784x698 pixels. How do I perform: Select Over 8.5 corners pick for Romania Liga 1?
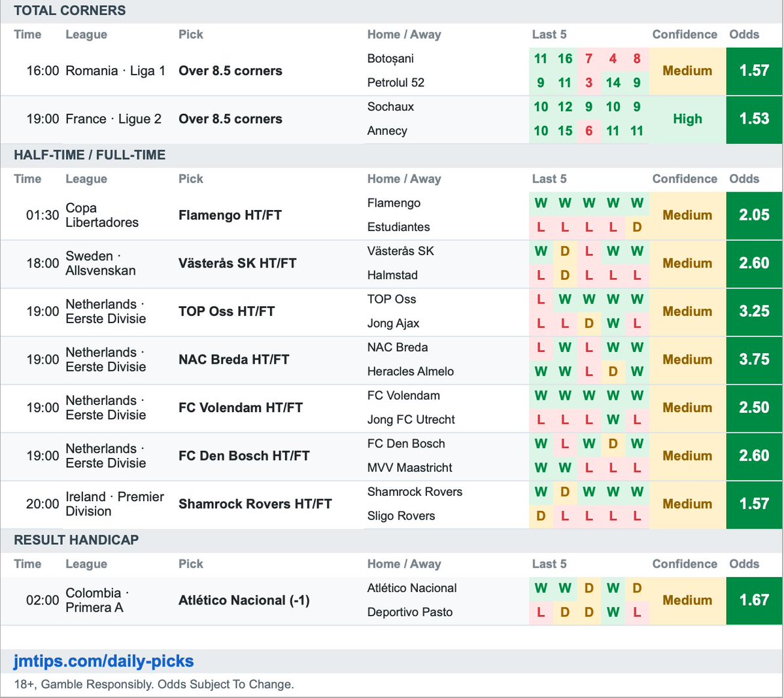231,71
